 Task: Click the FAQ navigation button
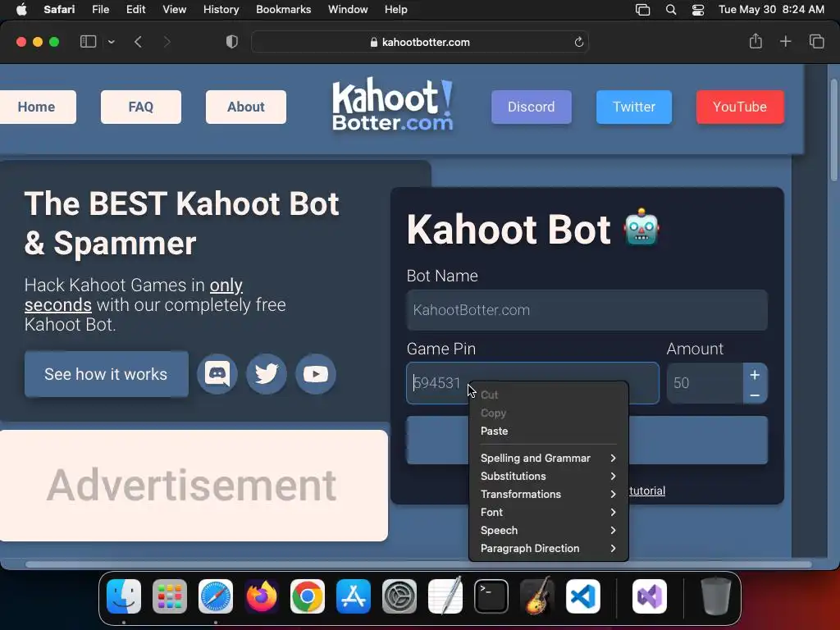[x=141, y=107]
